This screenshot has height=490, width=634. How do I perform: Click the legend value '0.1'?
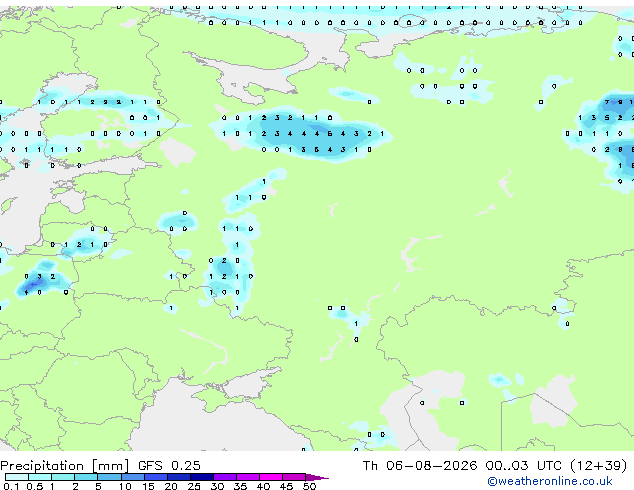[11, 486]
